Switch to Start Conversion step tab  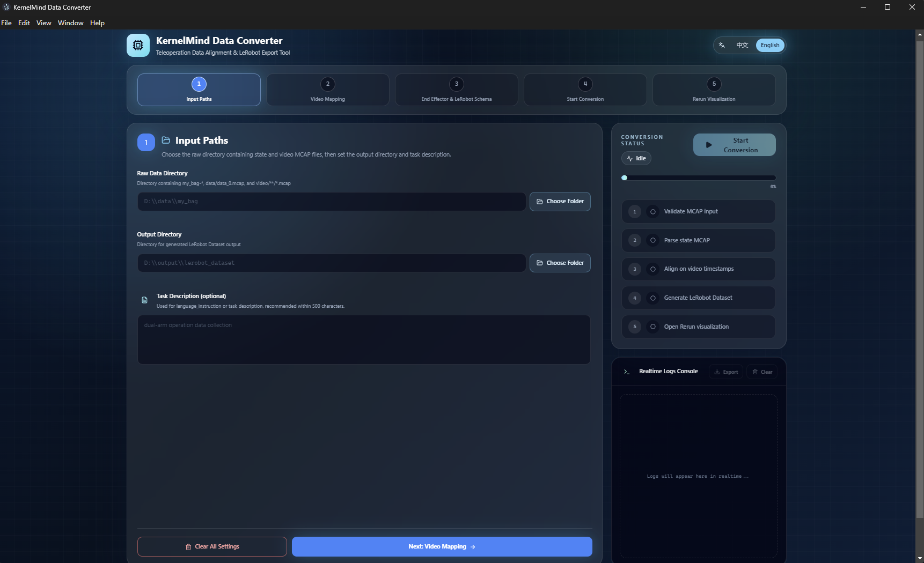point(585,90)
